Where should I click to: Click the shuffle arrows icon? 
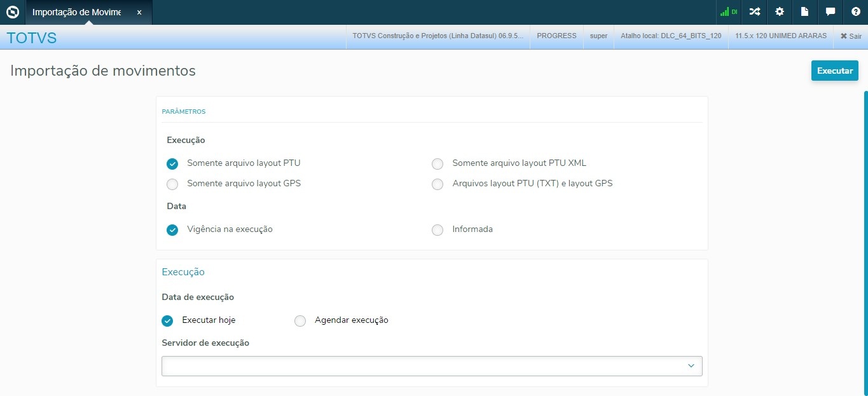[x=754, y=12]
